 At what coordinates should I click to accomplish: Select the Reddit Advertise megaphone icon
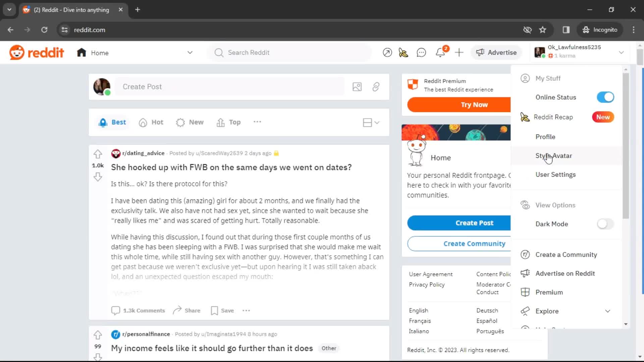pos(479,52)
